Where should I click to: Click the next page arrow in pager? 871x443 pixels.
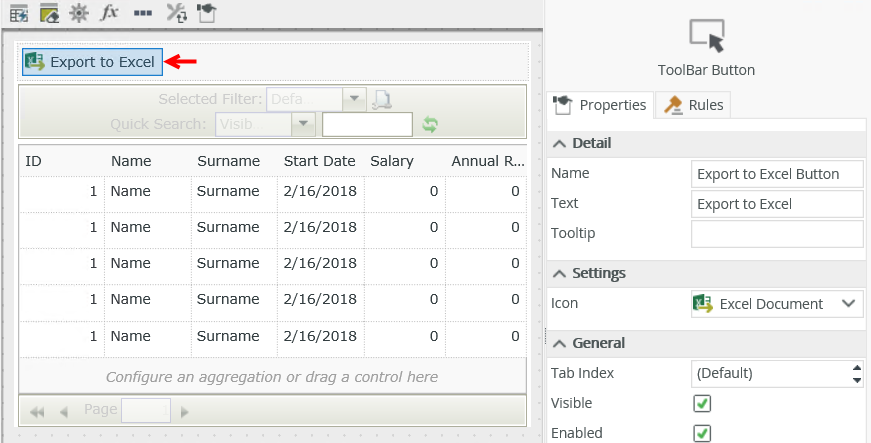(x=184, y=411)
